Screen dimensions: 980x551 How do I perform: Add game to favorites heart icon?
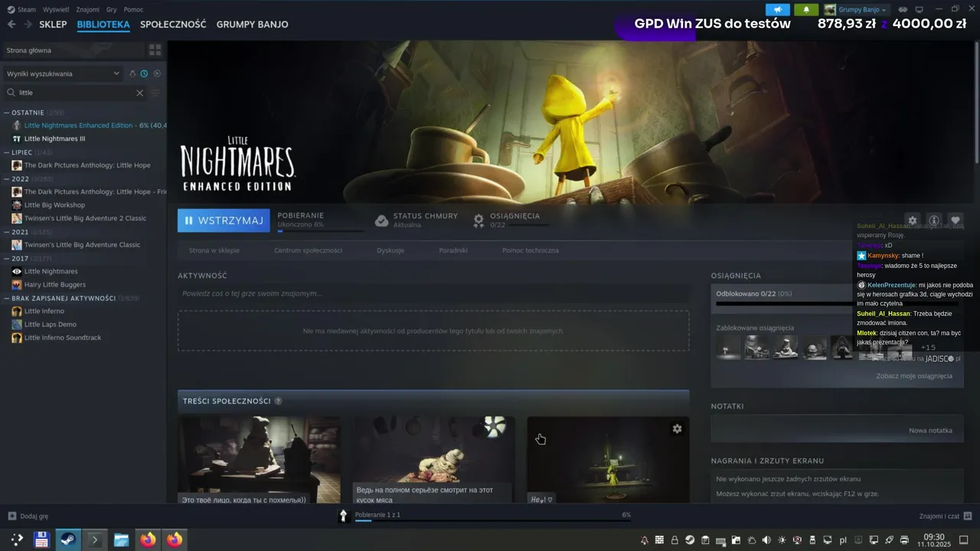[955, 220]
